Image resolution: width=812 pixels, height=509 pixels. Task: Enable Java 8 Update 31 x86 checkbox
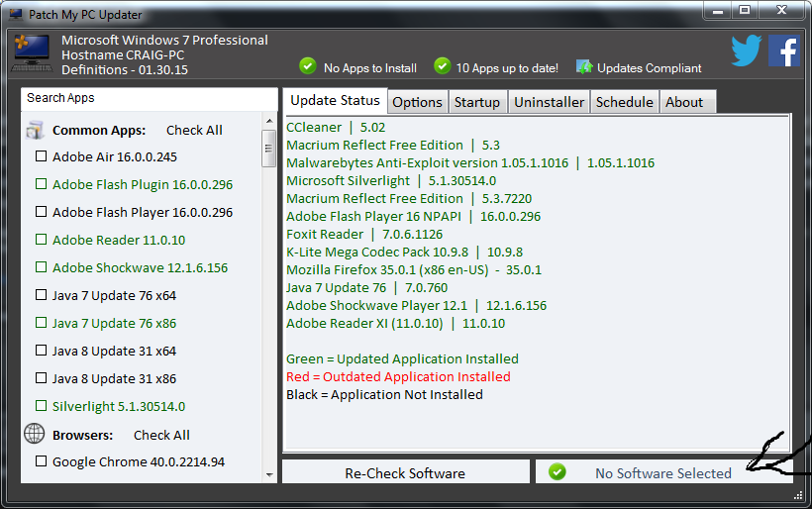click(x=41, y=378)
